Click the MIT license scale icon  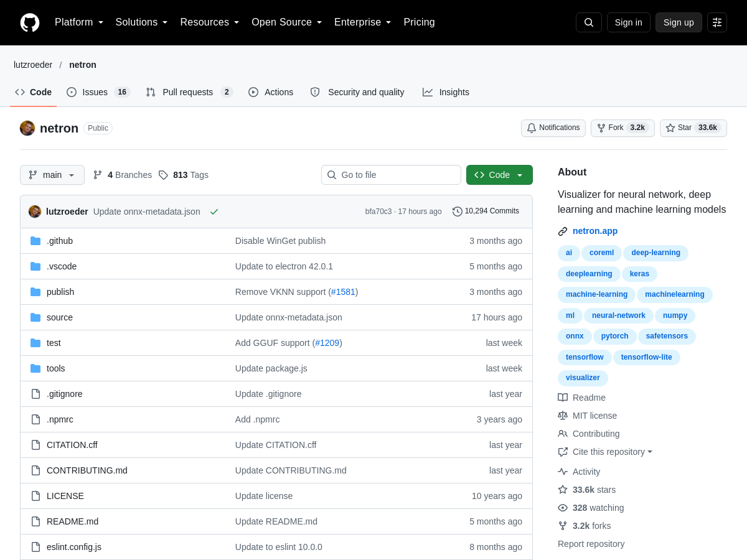(563, 416)
